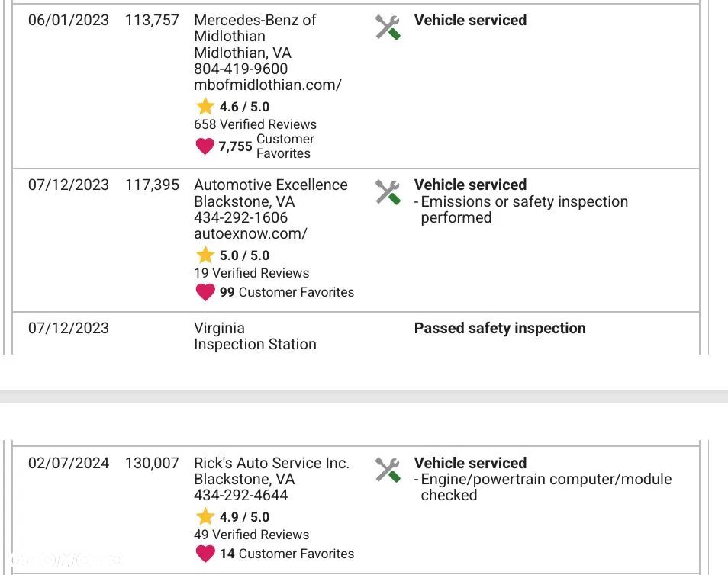Click the gold star beside 4.9 / 5.0
This screenshot has width=728, height=575.
click(205, 517)
